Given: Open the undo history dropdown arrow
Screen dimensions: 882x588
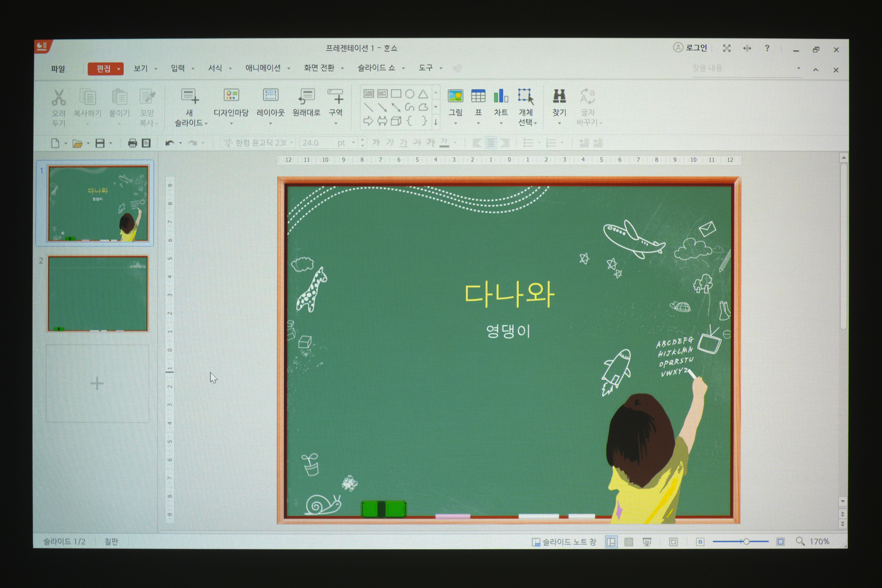Looking at the screenshot, I should (181, 143).
